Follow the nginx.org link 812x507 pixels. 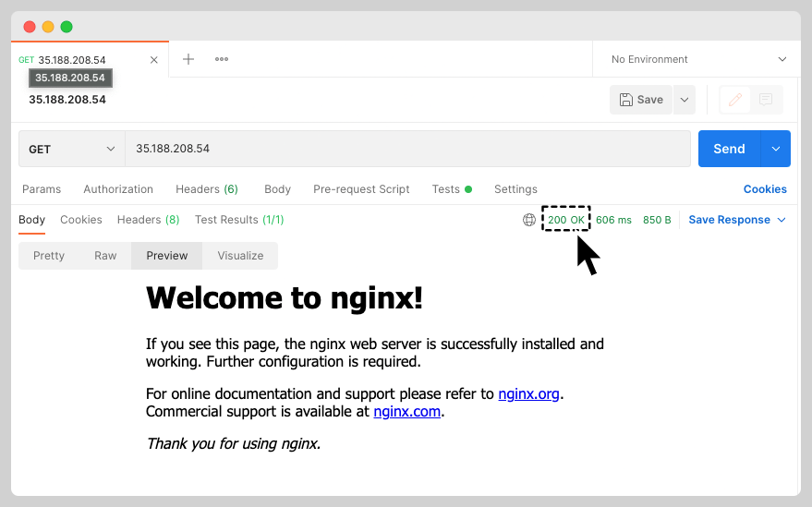click(x=528, y=394)
